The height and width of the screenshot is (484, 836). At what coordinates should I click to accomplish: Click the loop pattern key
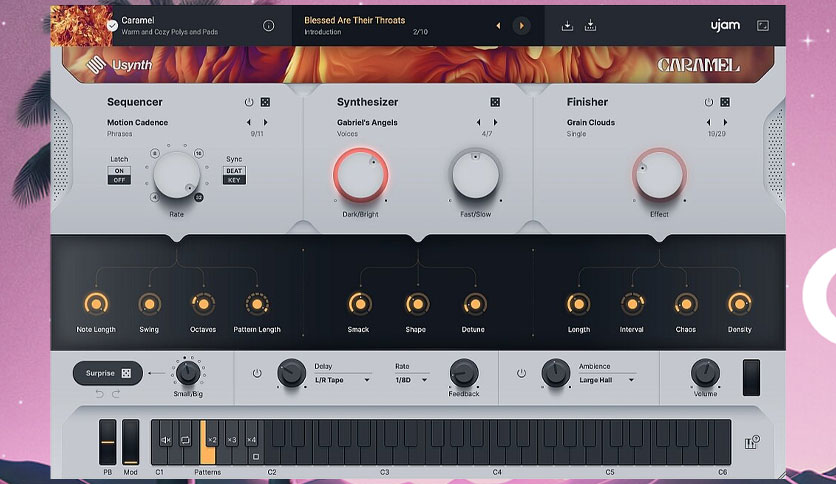[185, 440]
